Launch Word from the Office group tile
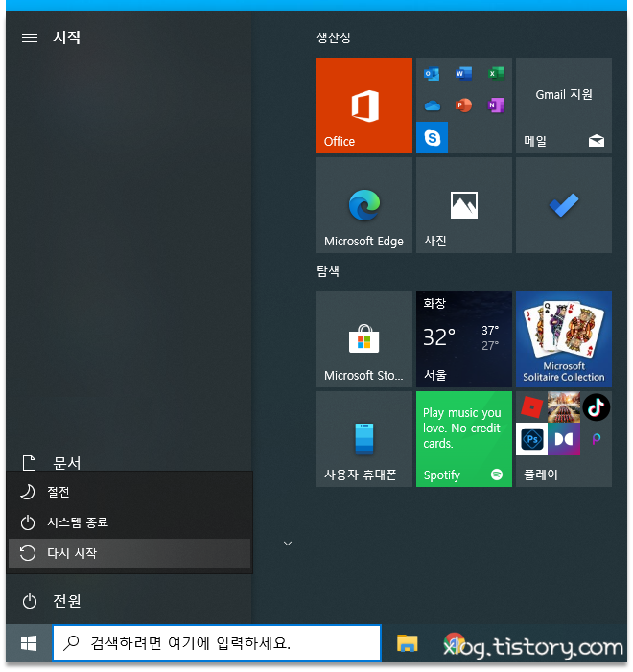This screenshot has height=672, width=633. point(464,74)
